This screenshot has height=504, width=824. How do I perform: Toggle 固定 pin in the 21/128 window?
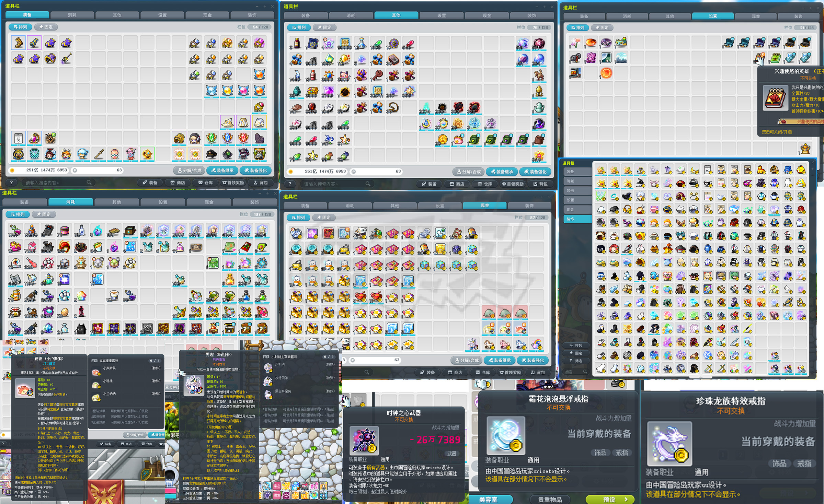click(x=602, y=27)
